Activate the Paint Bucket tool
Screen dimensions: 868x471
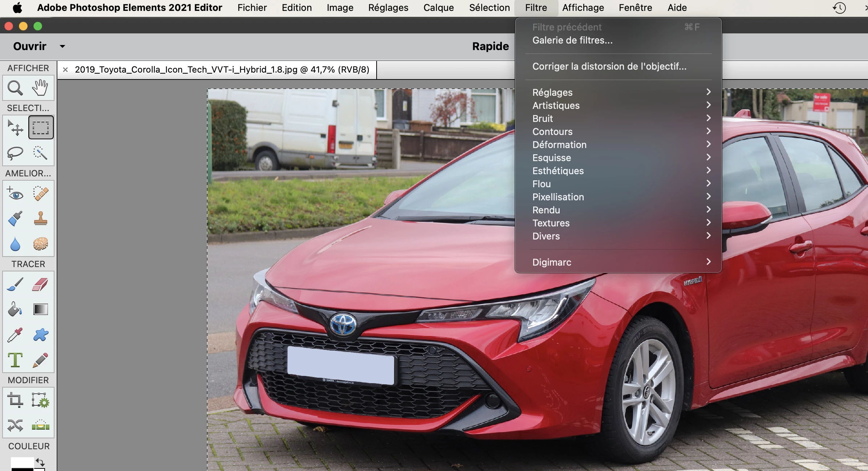[x=15, y=310]
